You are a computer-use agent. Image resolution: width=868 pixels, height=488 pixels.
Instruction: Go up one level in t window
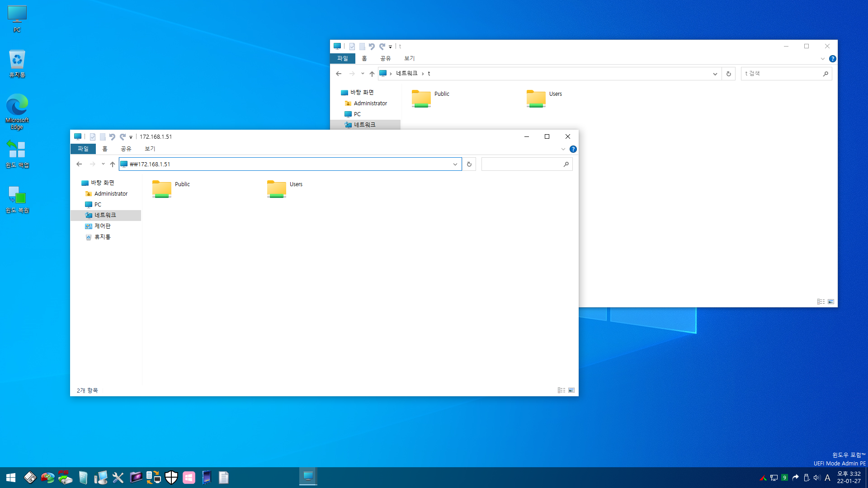click(372, 74)
